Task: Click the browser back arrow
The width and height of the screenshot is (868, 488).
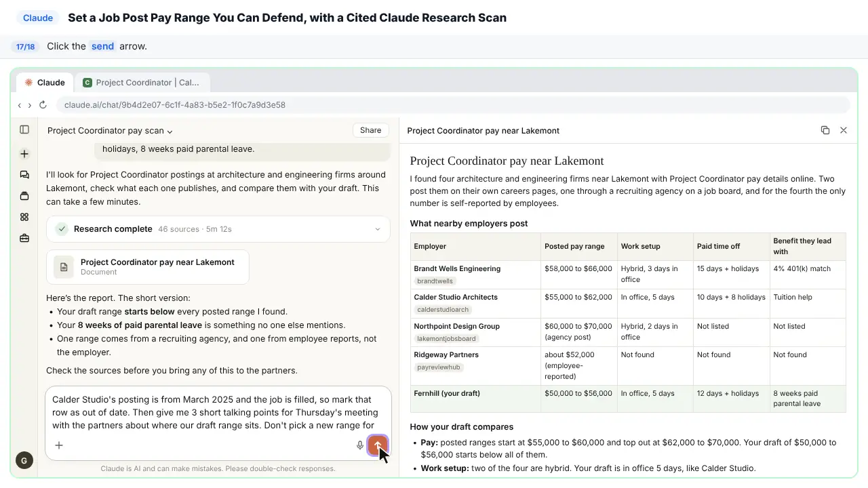Action: tap(20, 105)
